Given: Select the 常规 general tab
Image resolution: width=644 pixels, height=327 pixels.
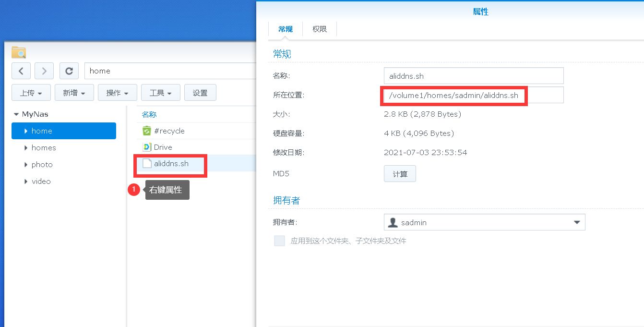Looking at the screenshot, I should pyautogui.click(x=286, y=29).
